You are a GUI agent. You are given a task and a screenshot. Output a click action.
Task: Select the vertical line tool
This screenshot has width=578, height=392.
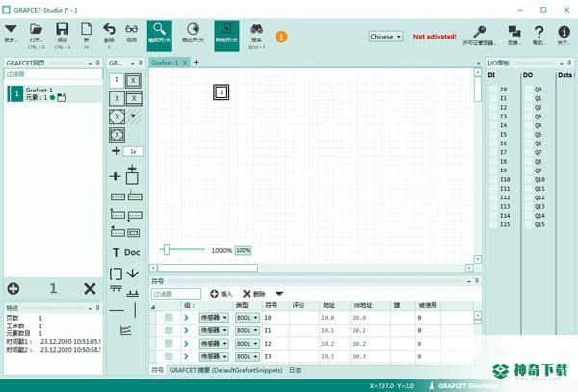point(135,310)
